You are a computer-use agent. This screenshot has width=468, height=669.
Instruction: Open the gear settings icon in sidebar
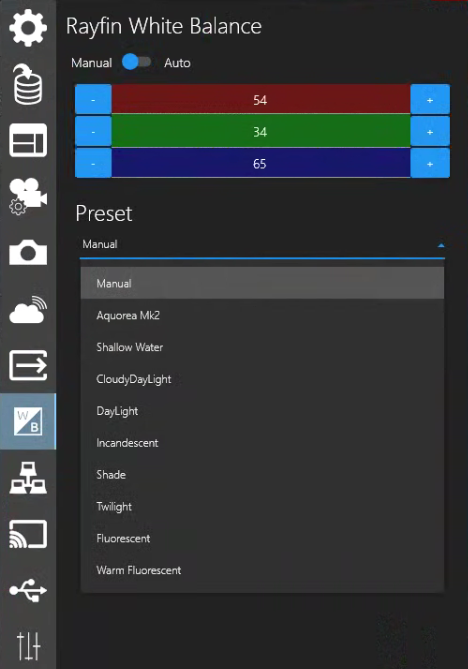coord(28,28)
